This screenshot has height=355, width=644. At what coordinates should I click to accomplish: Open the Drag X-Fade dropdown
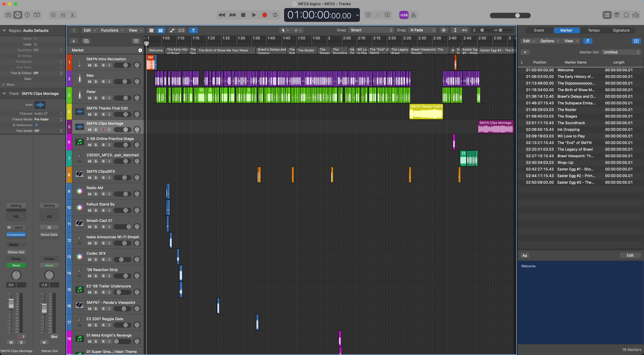click(422, 30)
